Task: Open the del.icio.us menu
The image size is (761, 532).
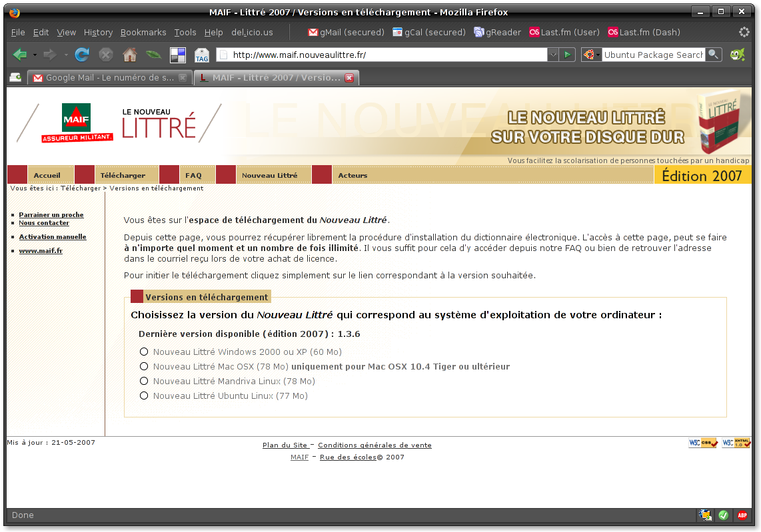Action: 252,33
